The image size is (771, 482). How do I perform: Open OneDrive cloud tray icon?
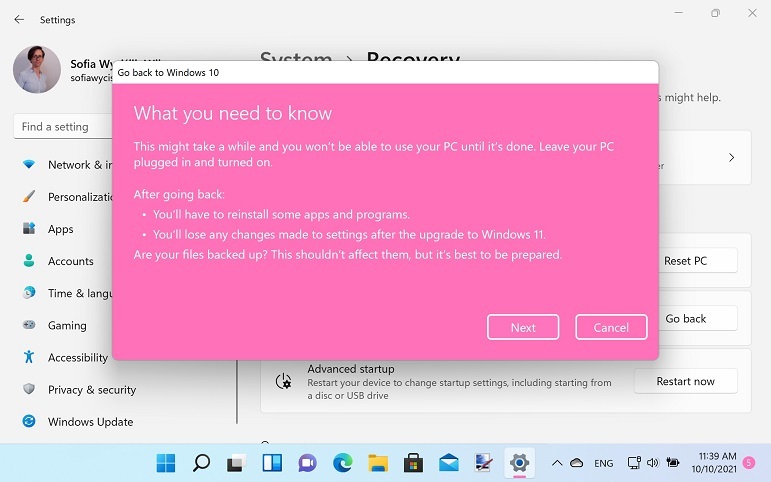pyautogui.click(x=576, y=463)
